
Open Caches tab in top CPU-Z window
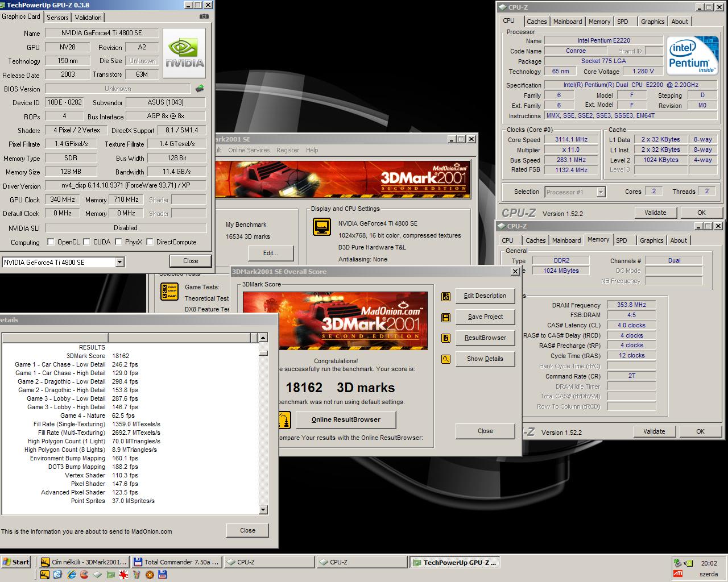[x=536, y=22]
